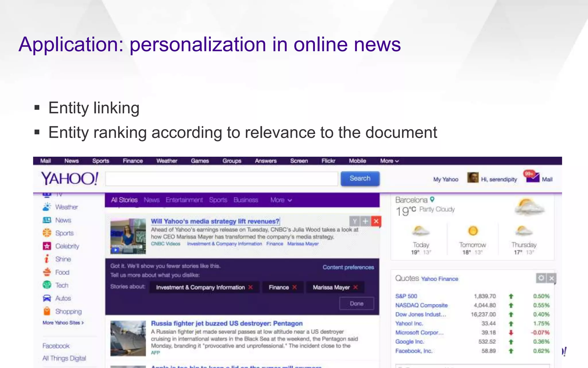Remove the Finance topic tag
Viewport: 588px width, 368px height.
294,287
